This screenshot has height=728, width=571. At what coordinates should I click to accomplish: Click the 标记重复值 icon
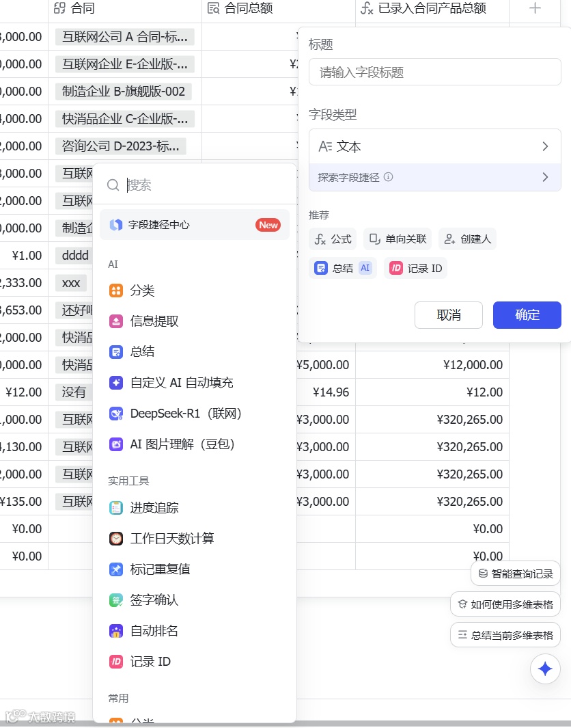pos(116,569)
